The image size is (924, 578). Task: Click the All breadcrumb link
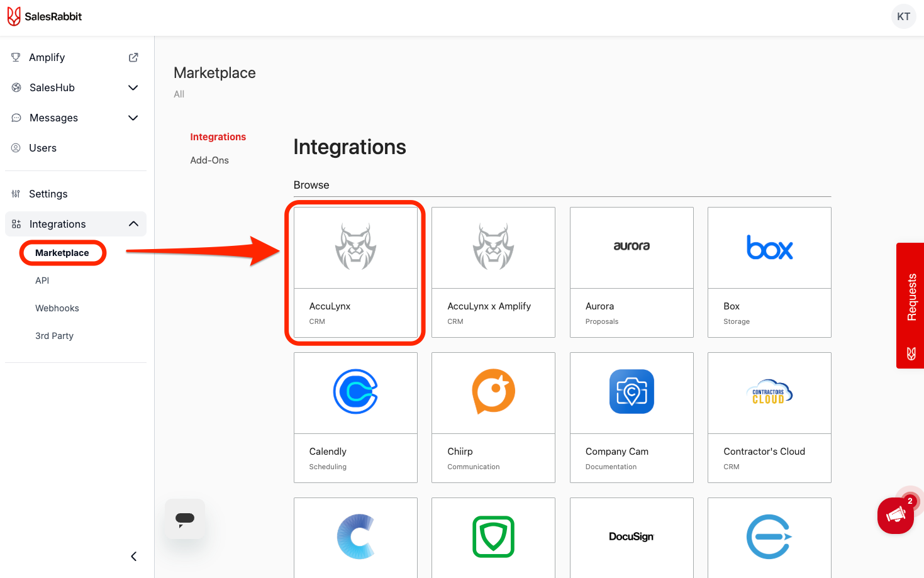tap(179, 94)
